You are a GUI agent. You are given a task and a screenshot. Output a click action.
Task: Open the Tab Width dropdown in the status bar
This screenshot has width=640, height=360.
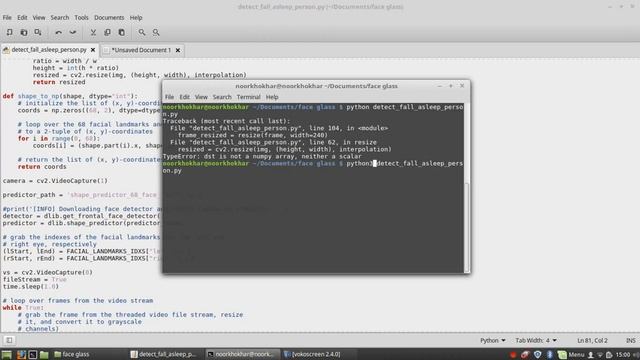click(x=536, y=340)
